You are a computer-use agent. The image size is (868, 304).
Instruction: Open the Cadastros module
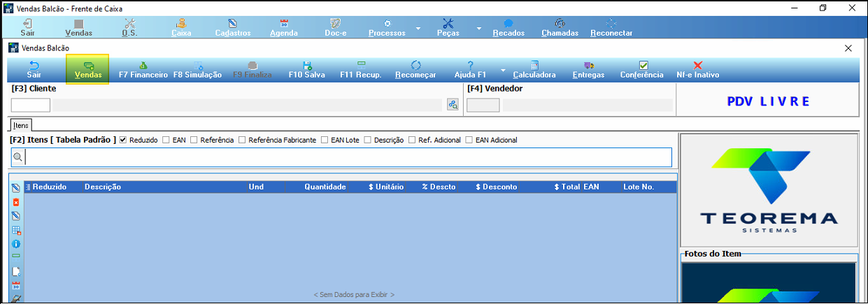(x=233, y=27)
